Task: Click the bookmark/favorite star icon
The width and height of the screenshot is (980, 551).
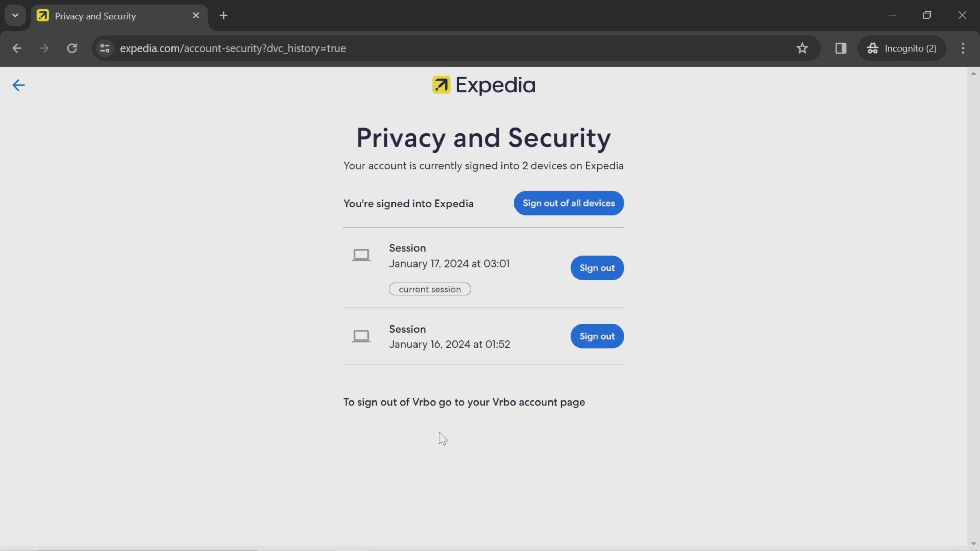Action: 802,48
